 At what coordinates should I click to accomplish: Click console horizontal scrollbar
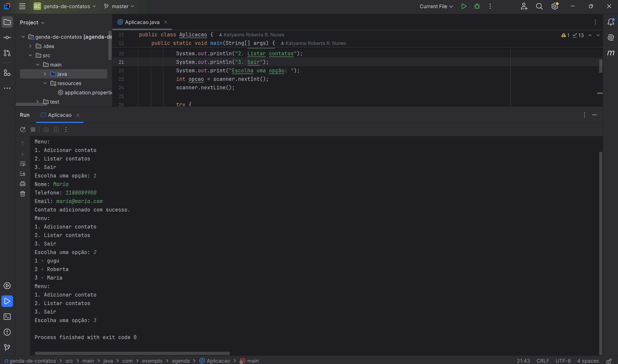[x=132, y=353]
